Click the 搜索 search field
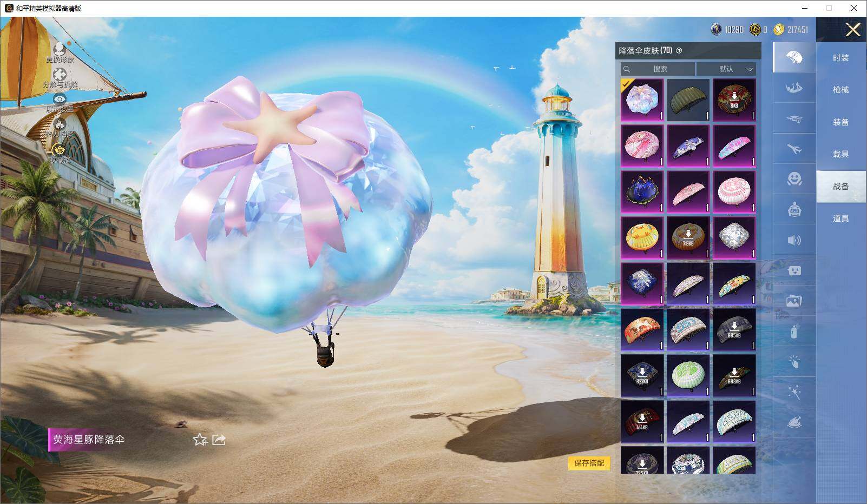Screen dimensions: 867x504 tap(658, 69)
